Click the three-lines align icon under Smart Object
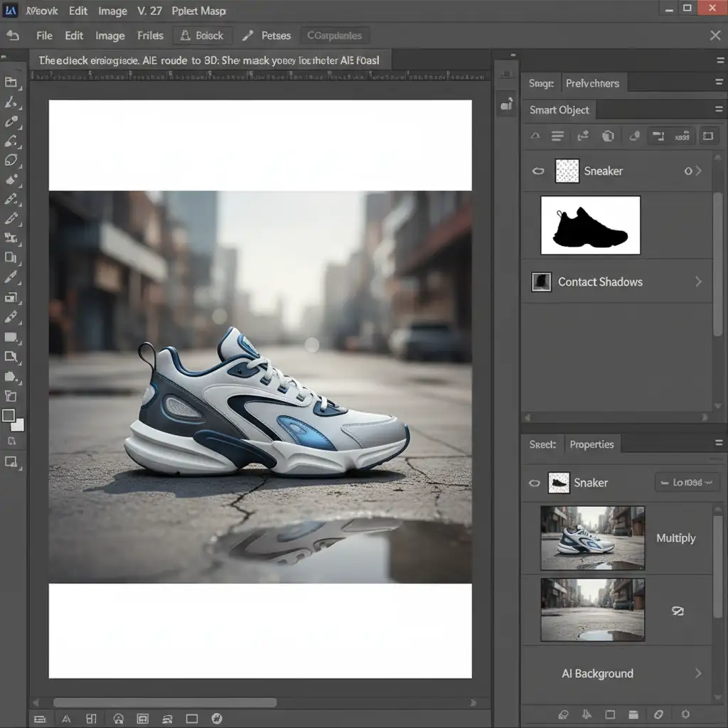Viewport: 728px width, 728px height. pyautogui.click(x=558, y=136)
